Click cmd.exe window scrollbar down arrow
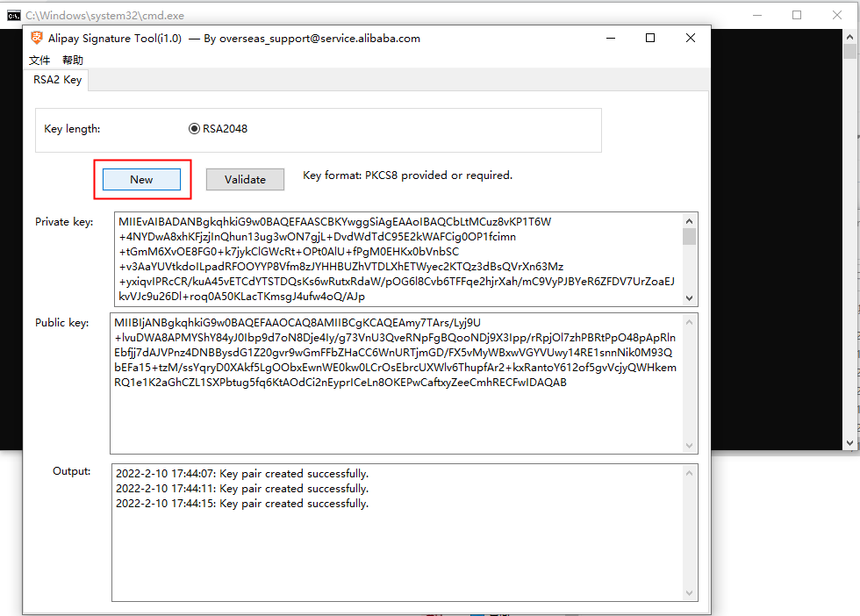 click(849, 442)
